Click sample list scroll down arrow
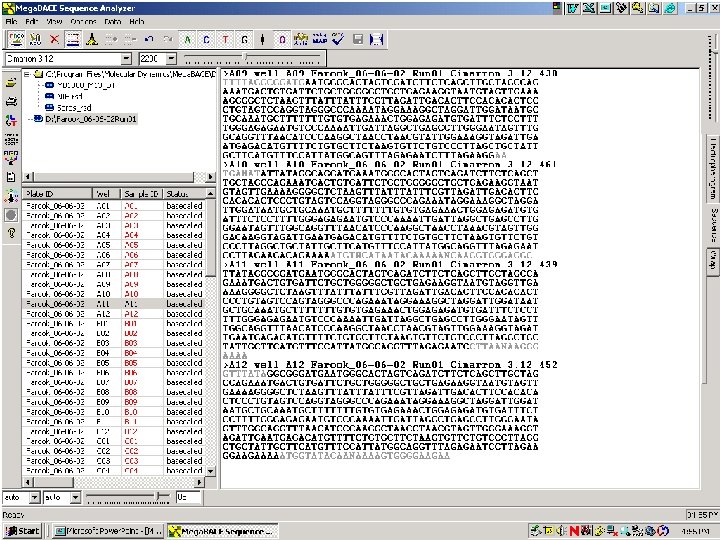This screenshot has width=720, height=540. tap(210, 471)
